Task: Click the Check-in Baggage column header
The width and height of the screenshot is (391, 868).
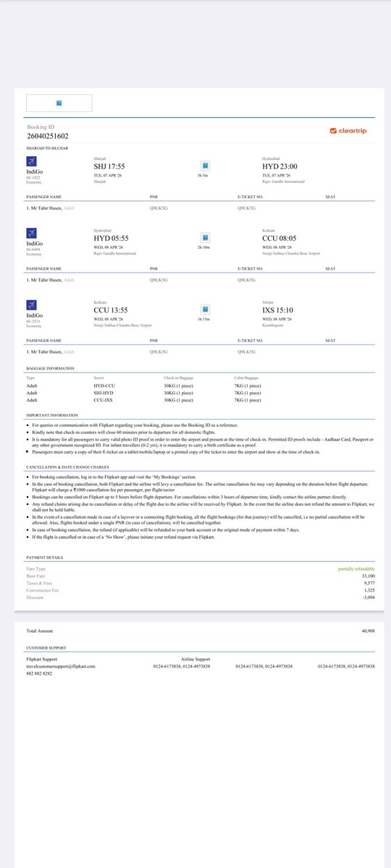Action: pyautogui.click(x=178, y=378)
